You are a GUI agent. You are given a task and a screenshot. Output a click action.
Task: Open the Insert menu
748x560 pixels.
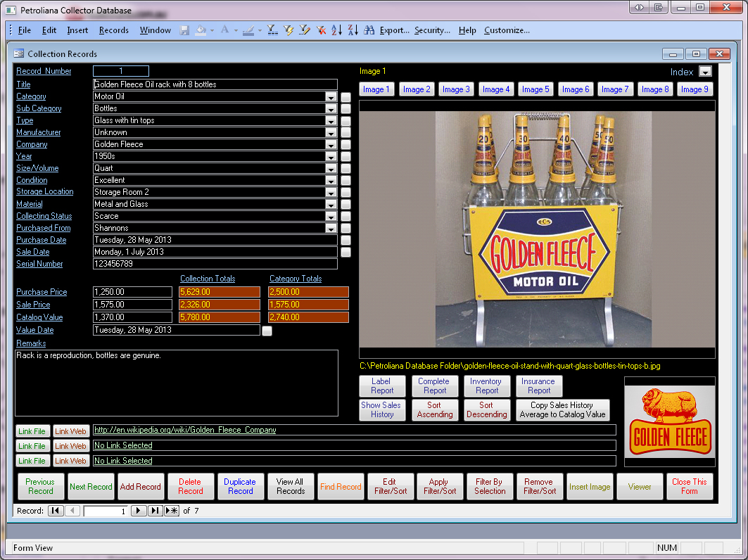tap(77, 30)
